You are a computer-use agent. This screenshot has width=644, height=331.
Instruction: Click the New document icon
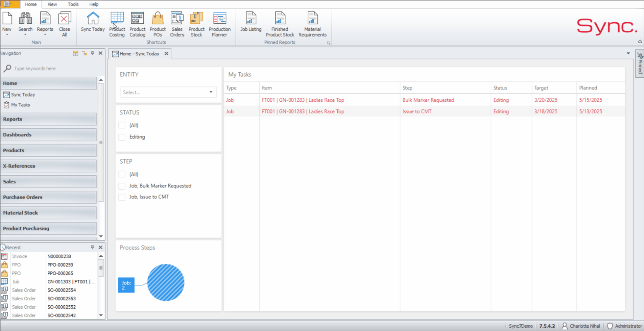tap(7, 19)
